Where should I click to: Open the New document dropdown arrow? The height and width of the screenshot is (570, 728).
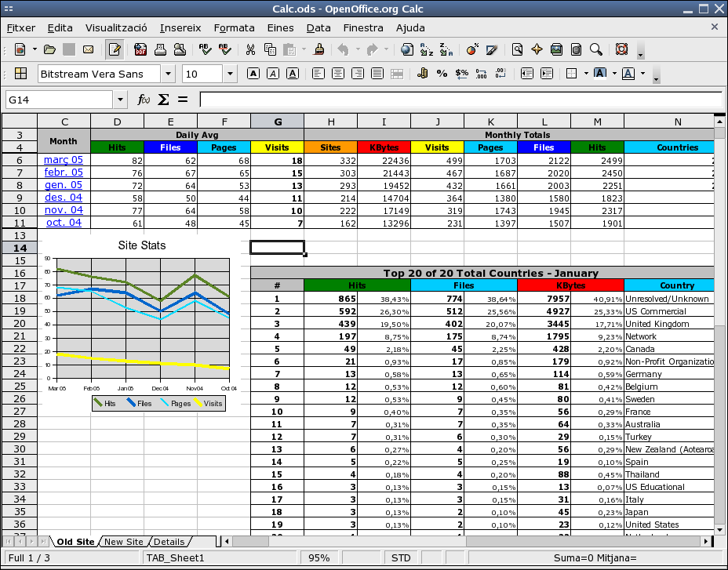click(35, 49)
